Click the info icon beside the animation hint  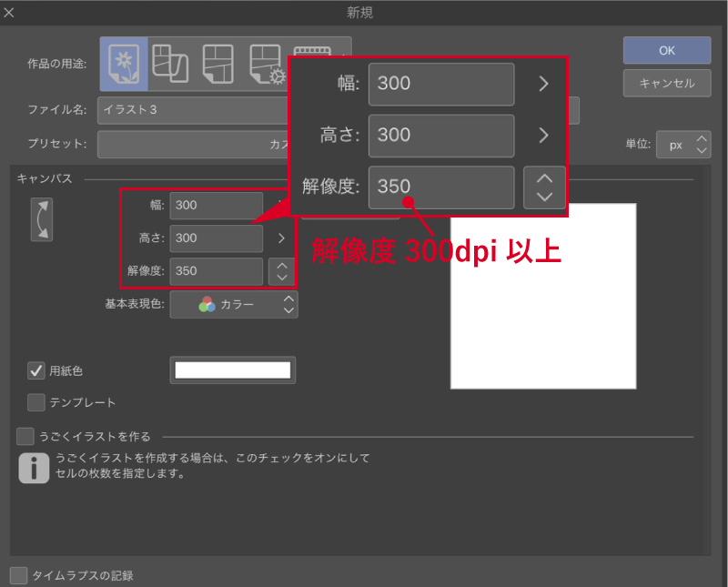coord(34,468)
